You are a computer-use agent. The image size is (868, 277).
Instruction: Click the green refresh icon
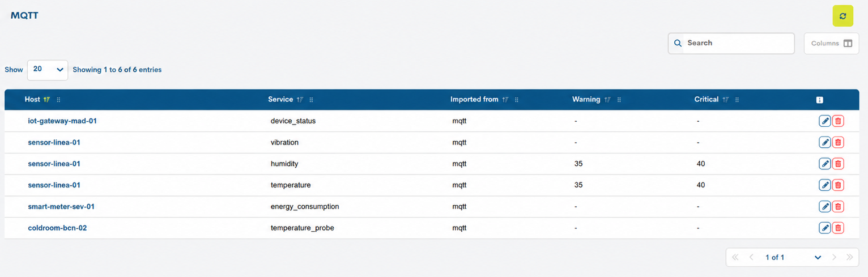pyautogui.click(x=843, y=16)
